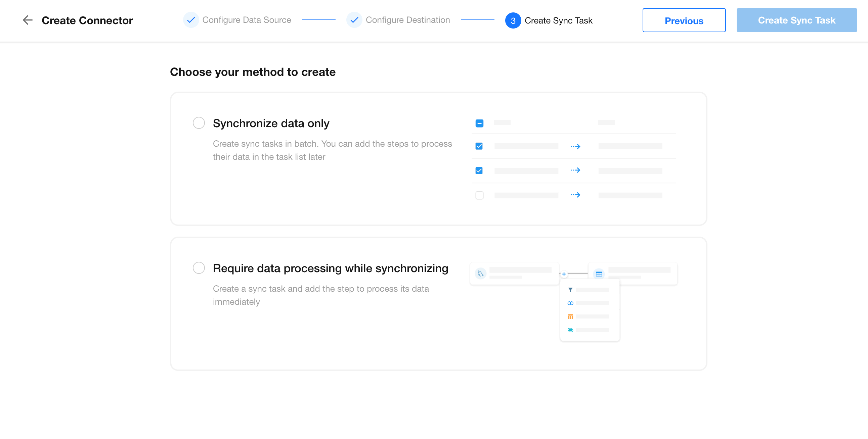Screen dimensions: 868x439
Task: Click the orange column table icon
Action: 570,316
